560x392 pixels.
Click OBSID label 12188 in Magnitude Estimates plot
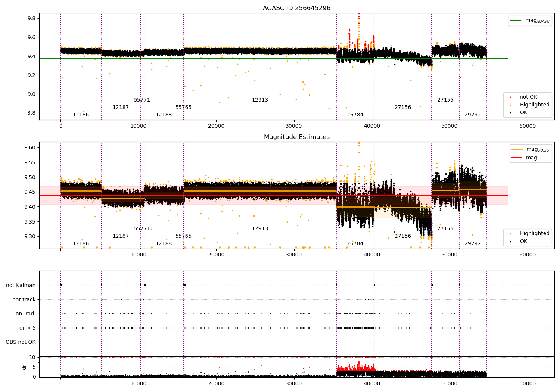point(164,244)
